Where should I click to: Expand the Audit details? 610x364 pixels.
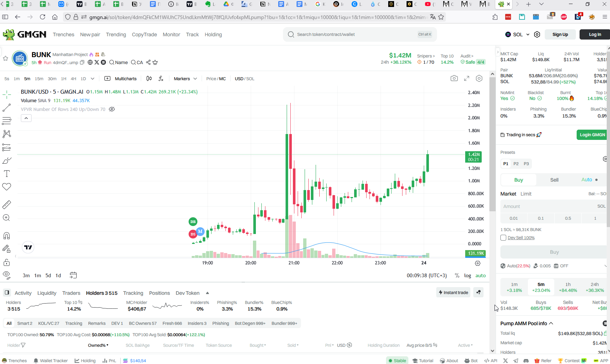[x=467, y=56]
